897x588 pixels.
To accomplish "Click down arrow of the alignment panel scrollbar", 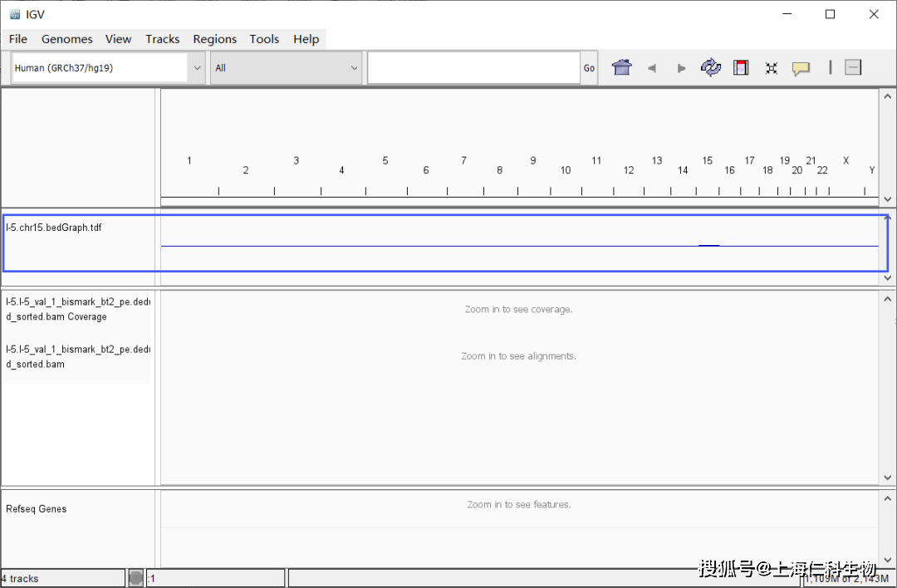I will [888, 478].
